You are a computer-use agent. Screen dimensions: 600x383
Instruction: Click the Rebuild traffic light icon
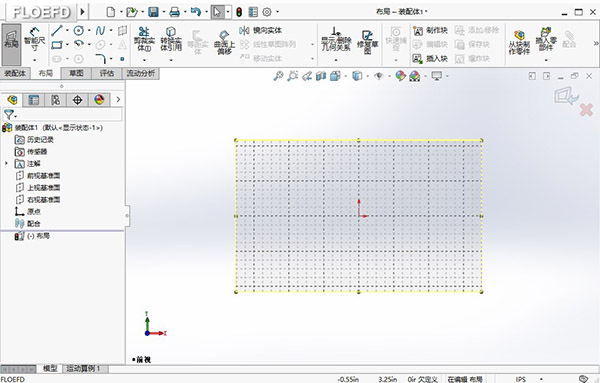[x=239, y=12]
